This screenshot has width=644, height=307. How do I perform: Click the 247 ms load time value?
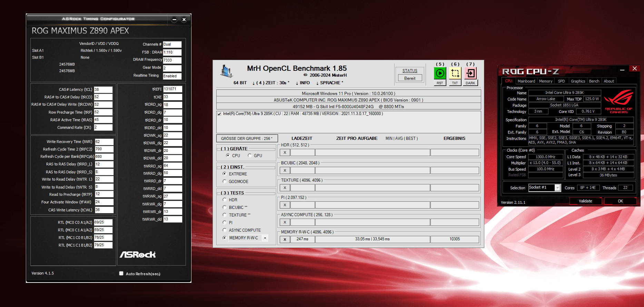point(303,239)
